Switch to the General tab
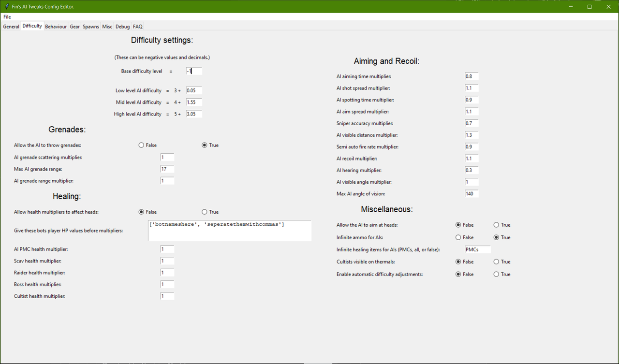This screenshot has height=364, width=619. pos(11,26)
